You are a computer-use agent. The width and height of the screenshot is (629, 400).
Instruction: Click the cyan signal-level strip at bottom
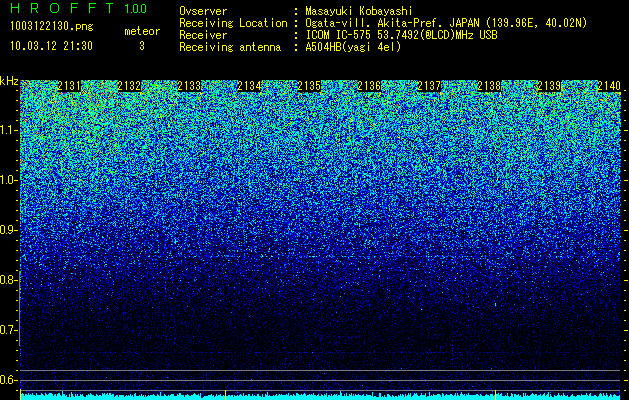[321, 396]
